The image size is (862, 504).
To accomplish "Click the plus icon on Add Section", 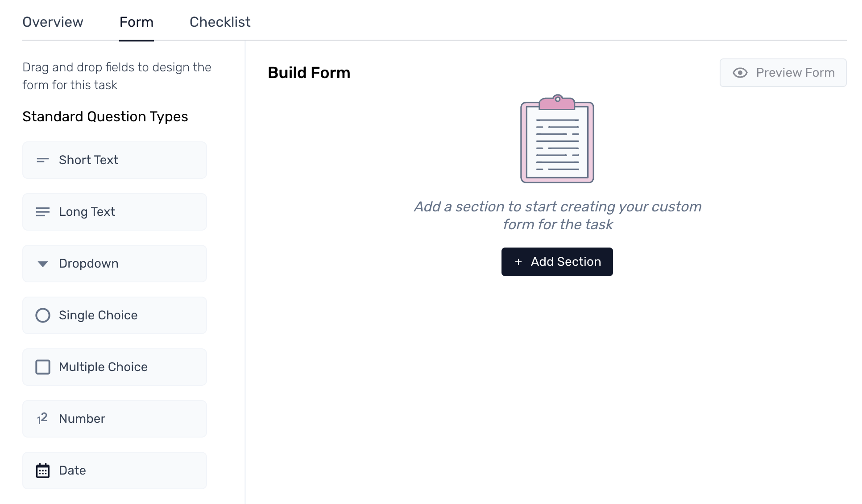I will coord(518,262).
